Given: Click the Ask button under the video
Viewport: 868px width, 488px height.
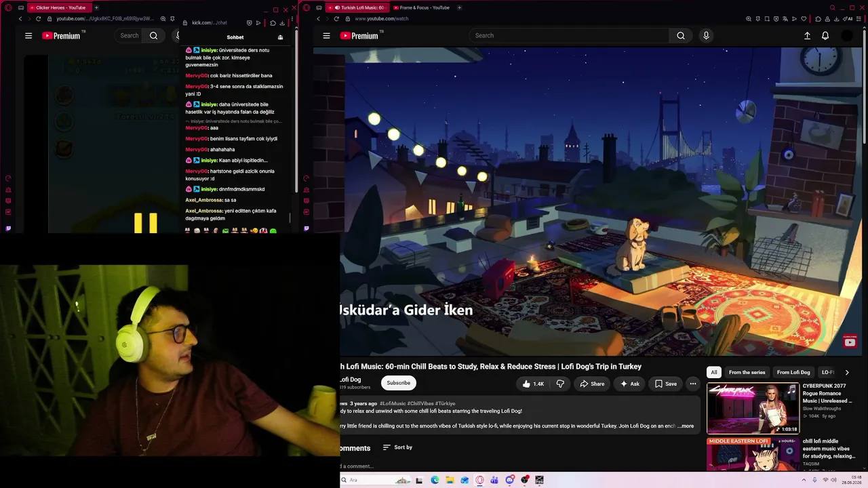Looking at the screenshot, I should tap(629, 384).
